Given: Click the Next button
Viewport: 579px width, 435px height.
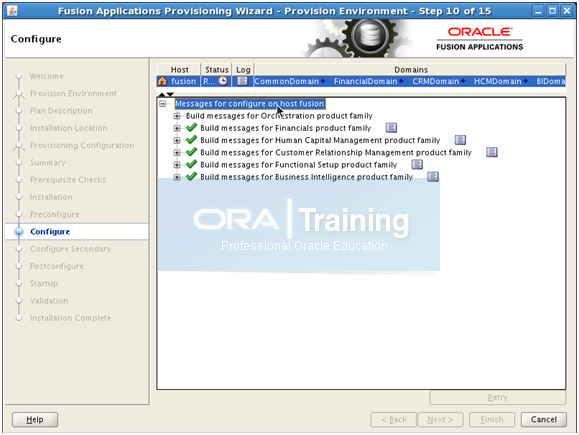Looking at the screenshot, I should pos(440,419).
